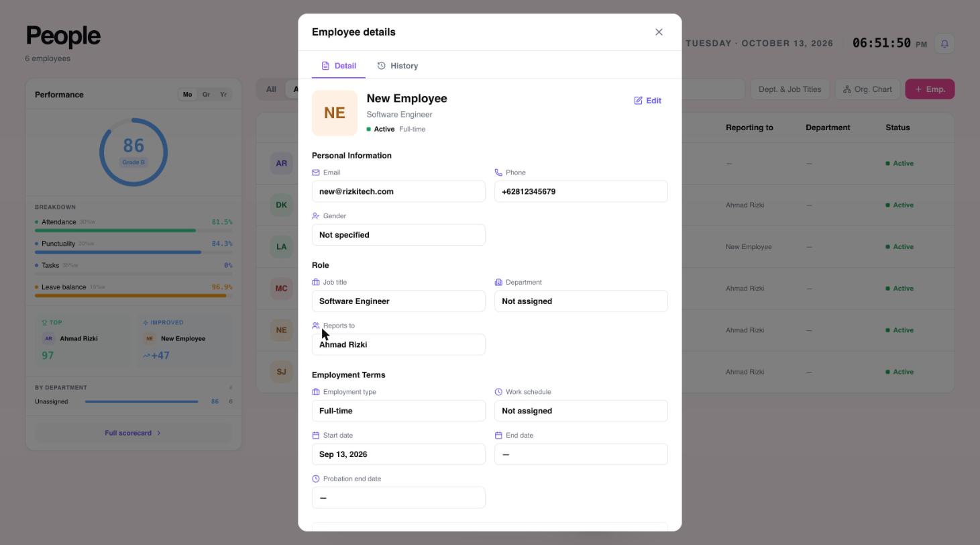980x545 pixels.
Task: Click the add Emp. button
Action: pos(930,89)
